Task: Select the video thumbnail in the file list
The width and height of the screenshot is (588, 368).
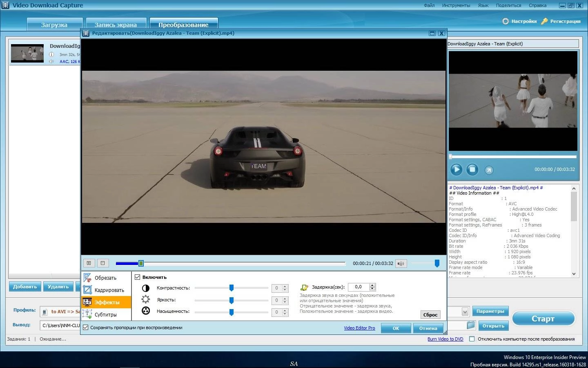Action: click(x=27, y=54)
